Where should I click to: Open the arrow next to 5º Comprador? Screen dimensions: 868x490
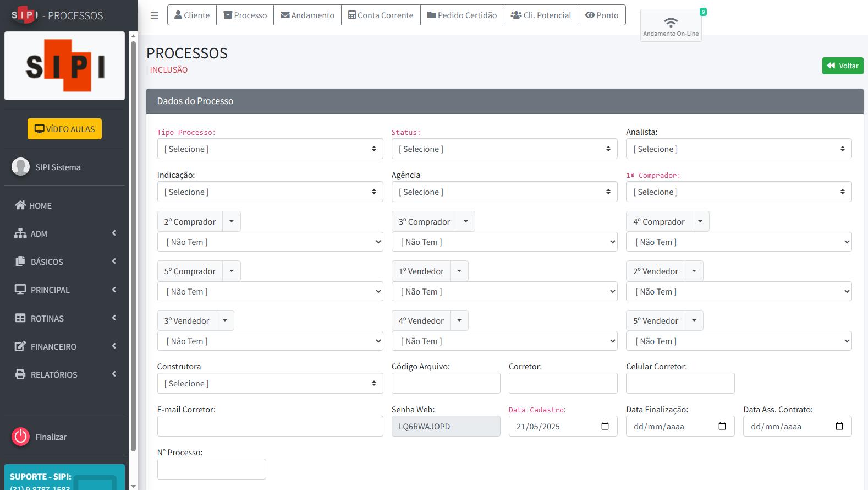pos(232,271)
